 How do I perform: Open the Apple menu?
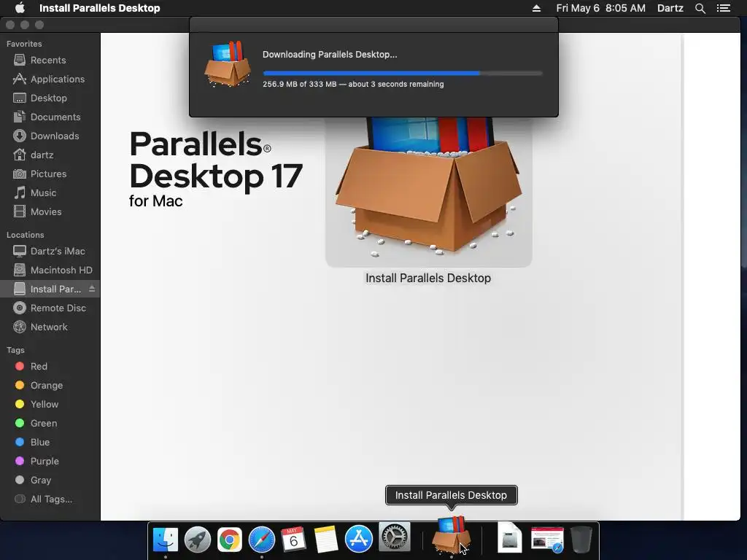[20, 8]
